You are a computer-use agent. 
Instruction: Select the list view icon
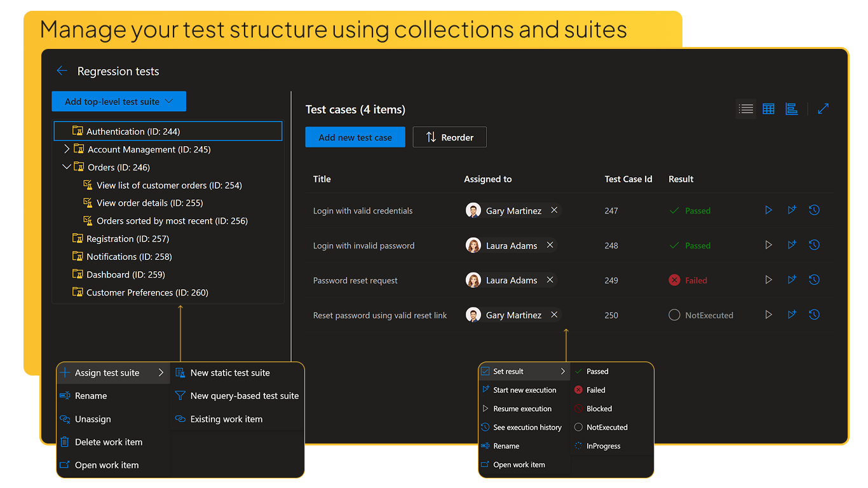pyautogui.click(x=745, y=109)
